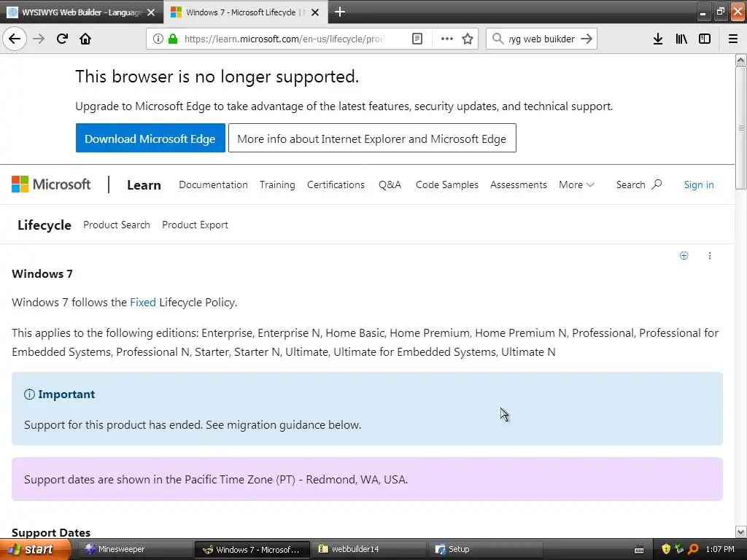
Task: Open the security shield tray icon
Action: click(665, 549)
